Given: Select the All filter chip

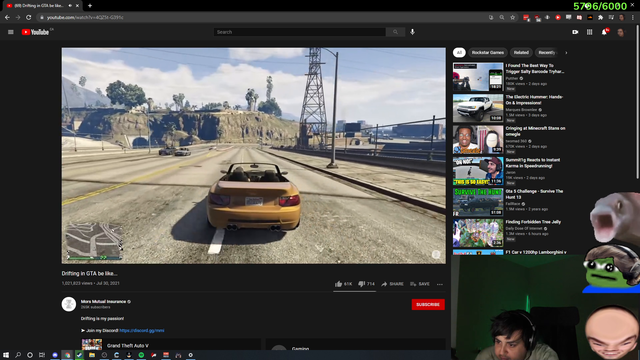Looking at the screenshot, I should (459, 52).
